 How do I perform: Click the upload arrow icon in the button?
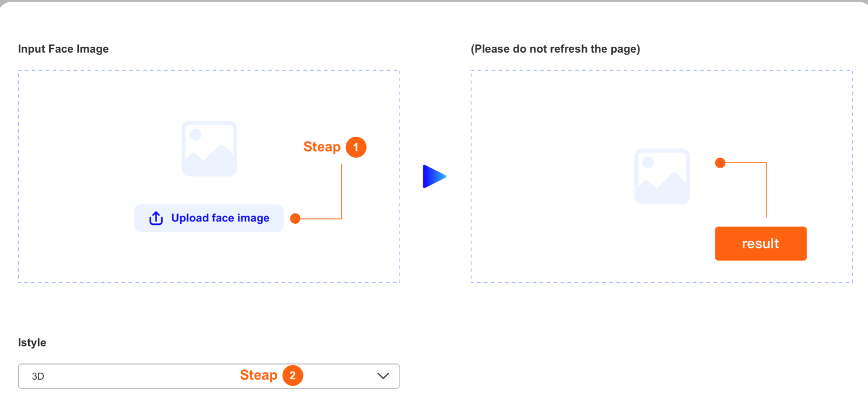click(156, 218)
